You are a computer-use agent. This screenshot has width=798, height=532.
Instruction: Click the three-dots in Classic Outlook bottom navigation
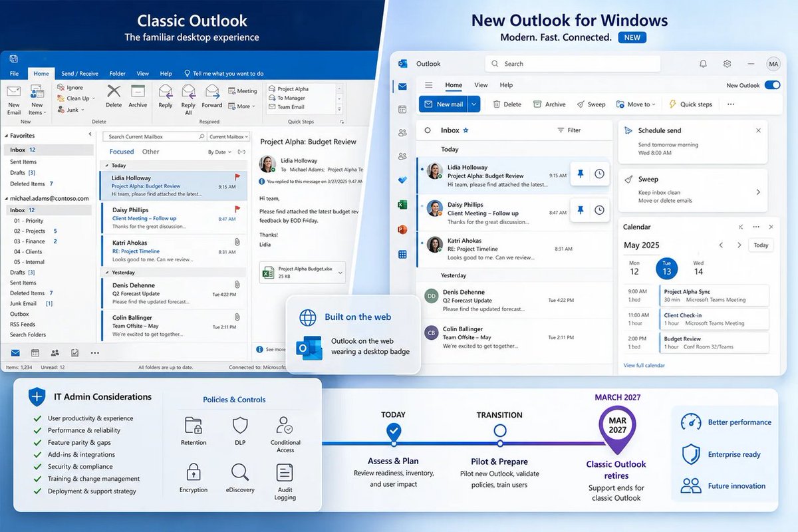[95, 352]
